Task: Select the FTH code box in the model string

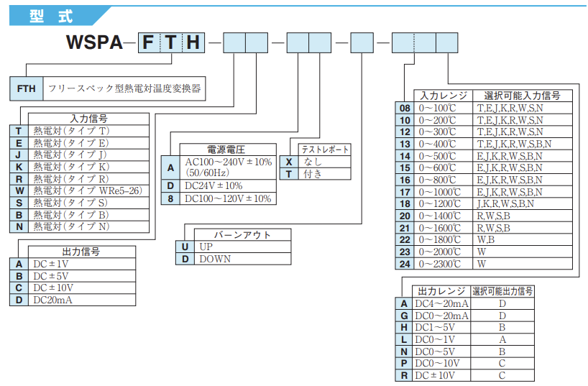Action: tap(171, 42)
